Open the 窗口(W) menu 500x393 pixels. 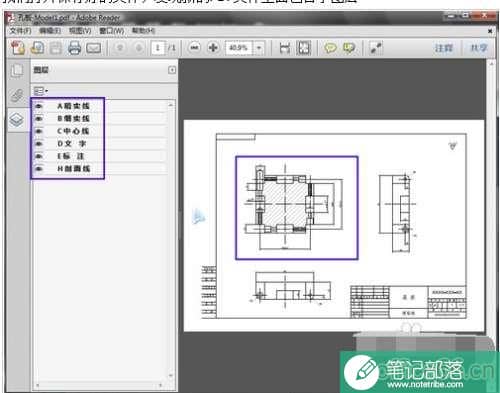112,31
